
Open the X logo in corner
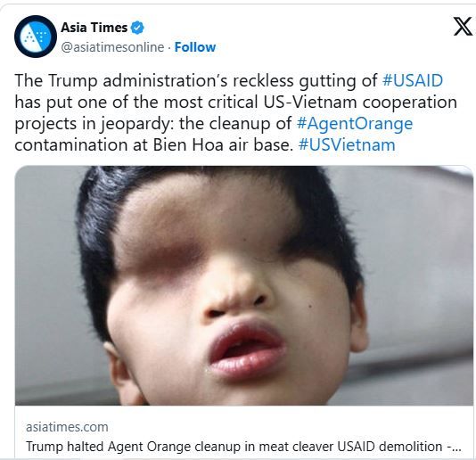pos(463,27)
